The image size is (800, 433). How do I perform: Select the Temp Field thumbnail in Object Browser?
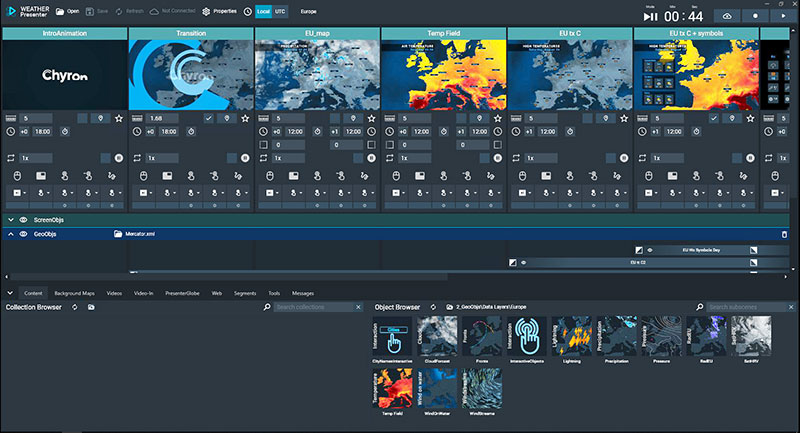(x=390, y=390)
